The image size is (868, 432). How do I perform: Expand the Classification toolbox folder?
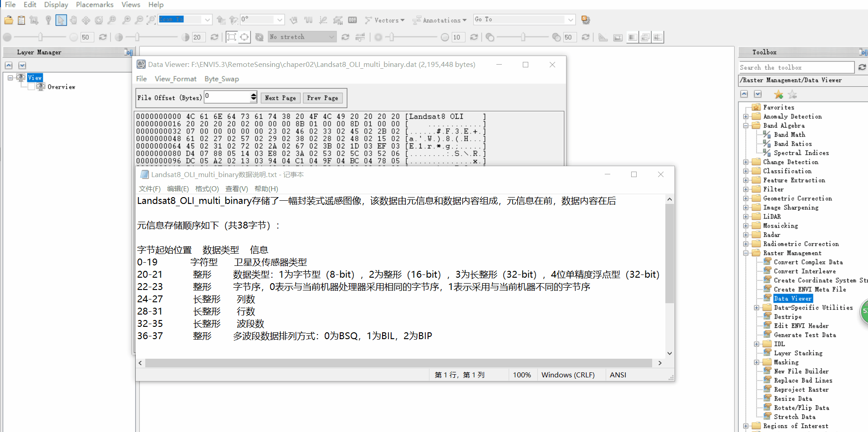tap(746, 171)
